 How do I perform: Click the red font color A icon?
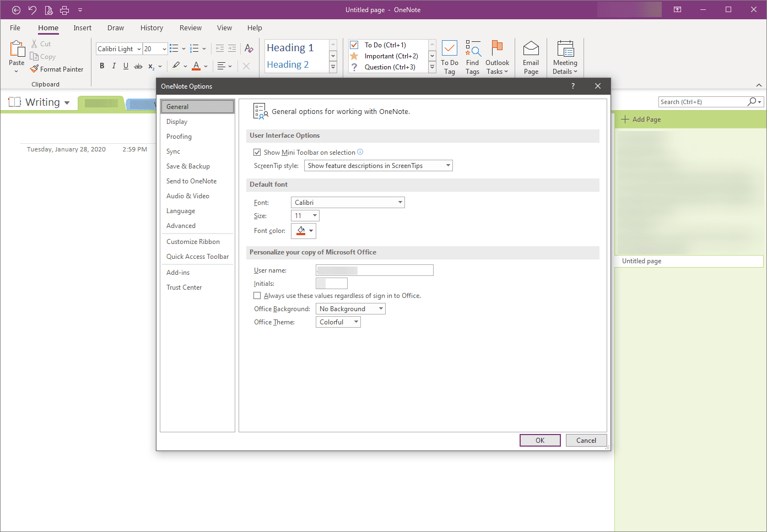click(196, 66)
